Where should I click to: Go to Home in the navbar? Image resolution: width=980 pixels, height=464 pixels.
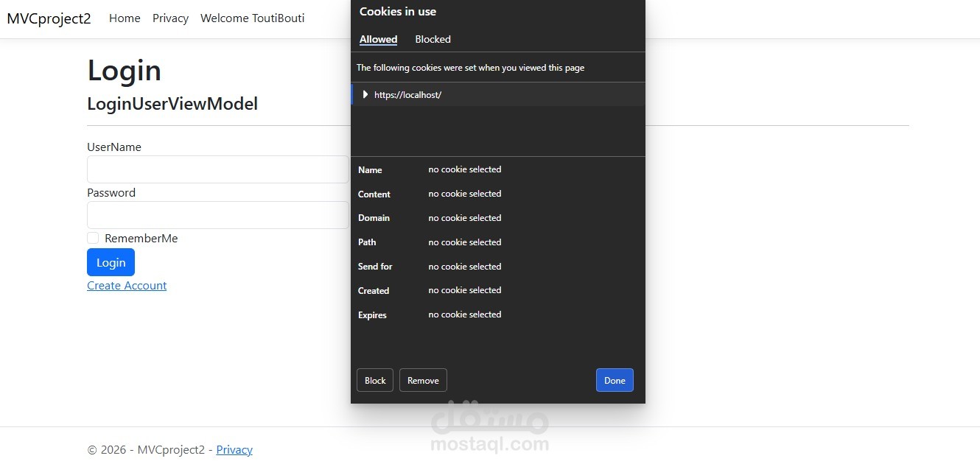[x=125, y=18]
